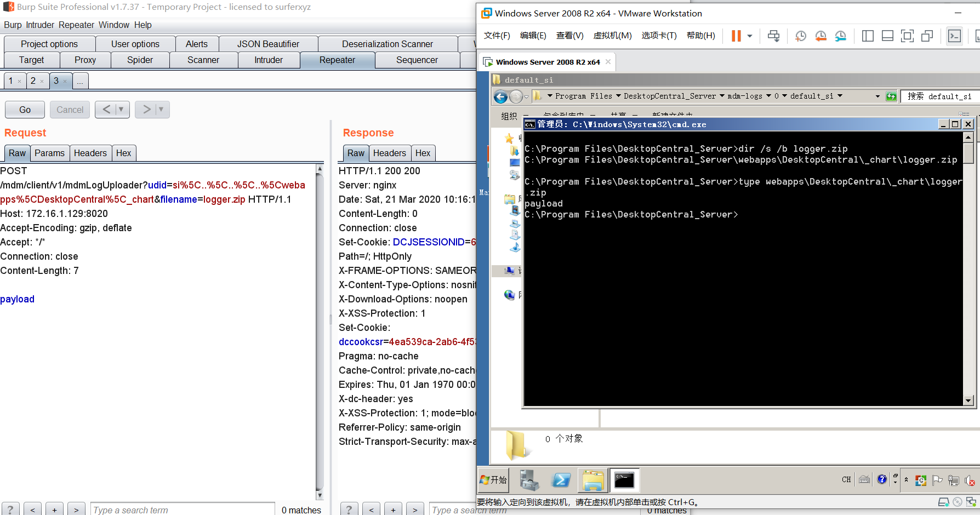The image size is (980, 515).
Task: Open Windows Explorer from the guest taskbar
Action: pyautogui.click(x=593, y=480)
